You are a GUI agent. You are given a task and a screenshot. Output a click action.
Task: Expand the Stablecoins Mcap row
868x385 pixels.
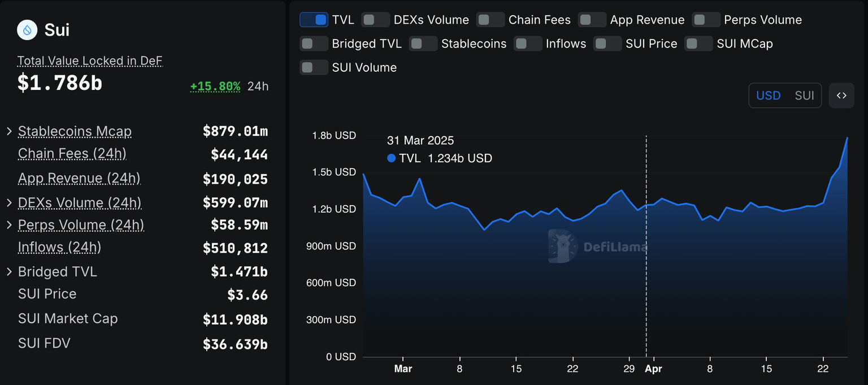tap(8, 131)
